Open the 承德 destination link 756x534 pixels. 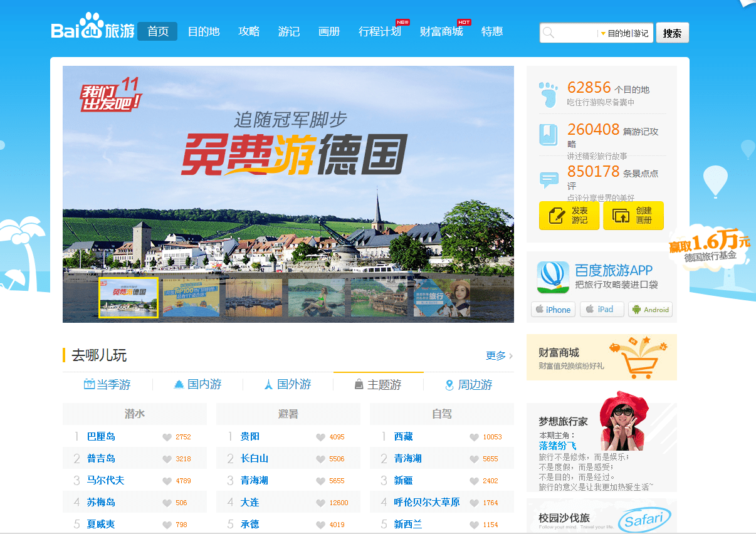coord(250,524)
